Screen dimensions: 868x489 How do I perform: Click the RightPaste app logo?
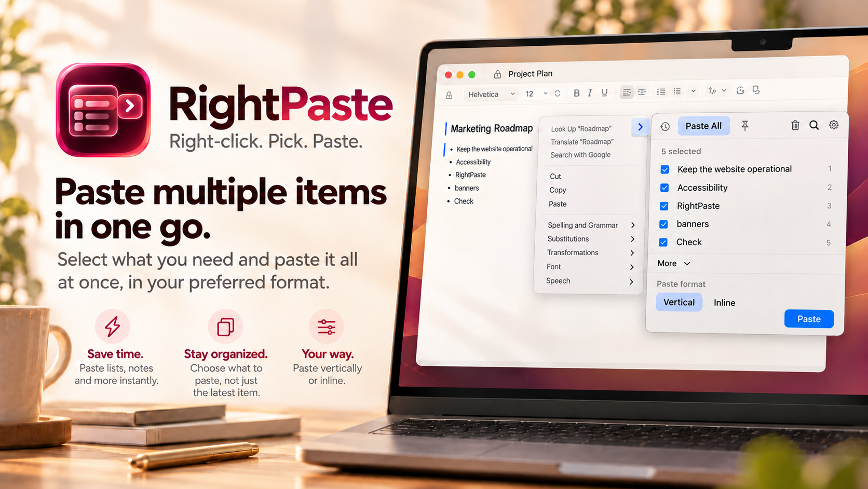(x=103, y=110)
